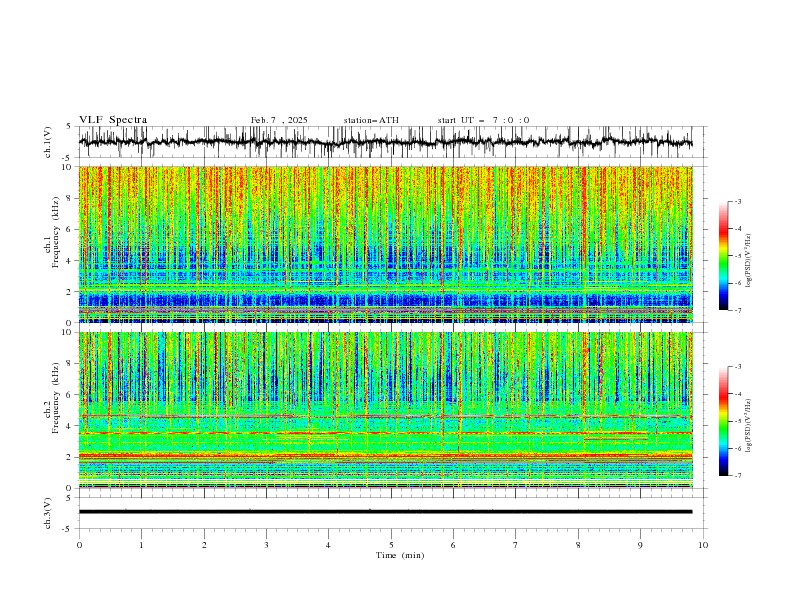This screenshot has width=792, height=612.
Task: Click the time axis tick label '8'
Action: coord(578,545)
